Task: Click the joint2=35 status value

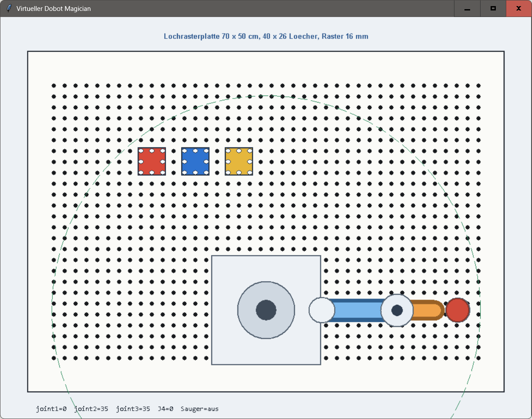Action: coord(91,409)
